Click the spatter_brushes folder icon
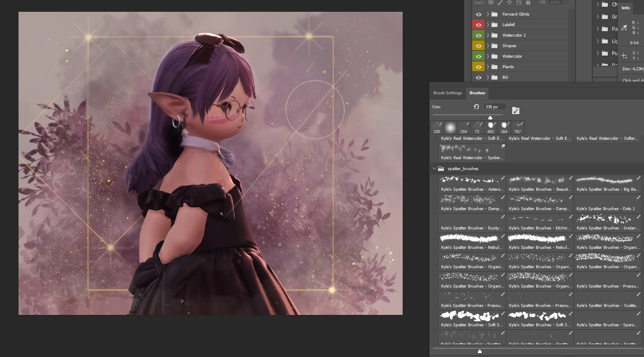Image resolution: width=644 pixels, height=357 pixels. pos(441,169)
